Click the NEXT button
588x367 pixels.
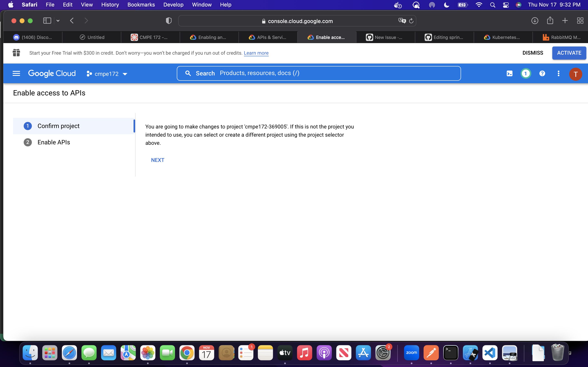pos(157,160)
